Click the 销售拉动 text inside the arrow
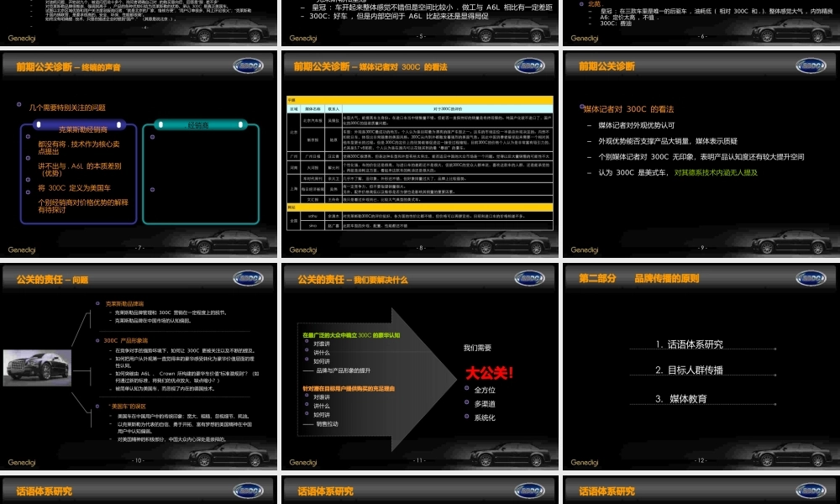Image resolution: width=840 pixels, height=504 pixels. pos(327,424)
